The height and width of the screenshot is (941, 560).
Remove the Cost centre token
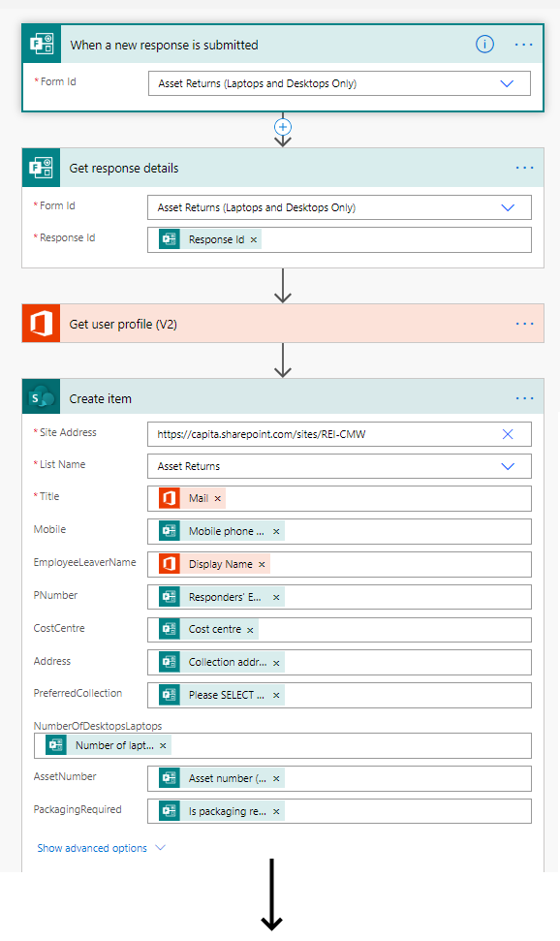[x=250, y=630]
